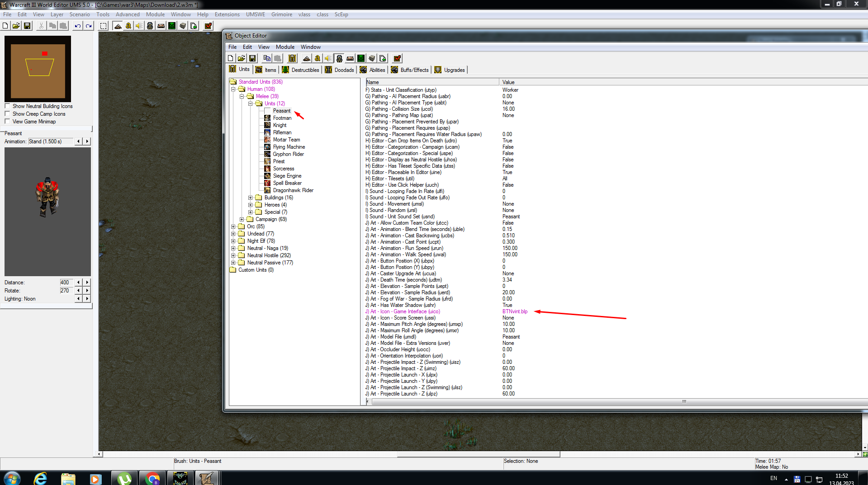Click the Distance value field

66,283
